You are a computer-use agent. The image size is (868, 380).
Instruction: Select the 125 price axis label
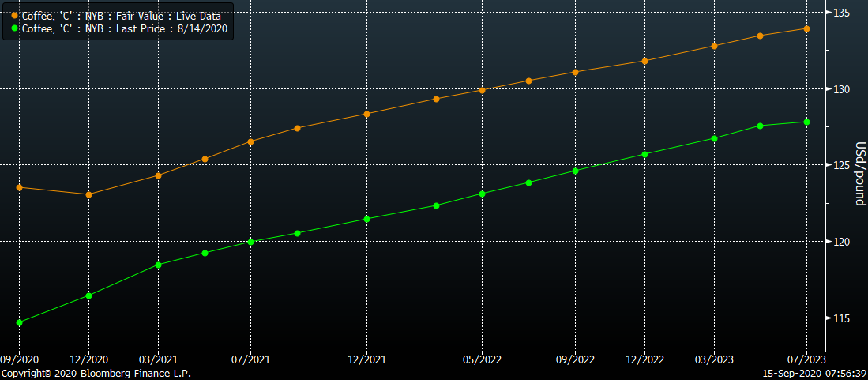[x=841, y=165]
